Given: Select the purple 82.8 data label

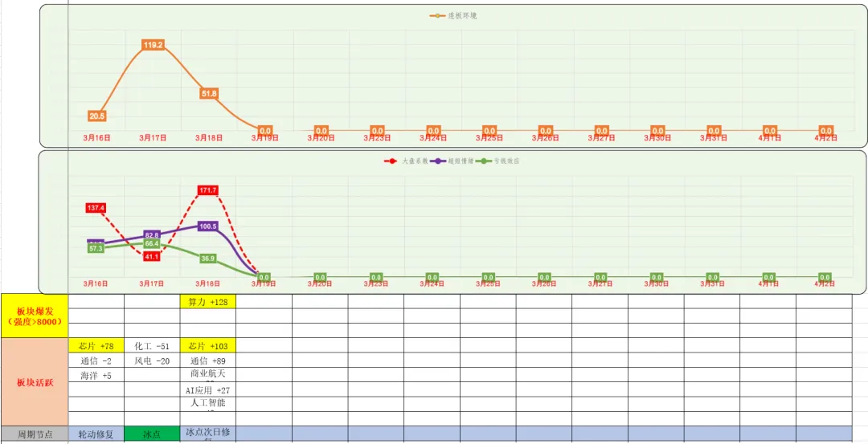Looking at the screenshot, I should (152, 235).
